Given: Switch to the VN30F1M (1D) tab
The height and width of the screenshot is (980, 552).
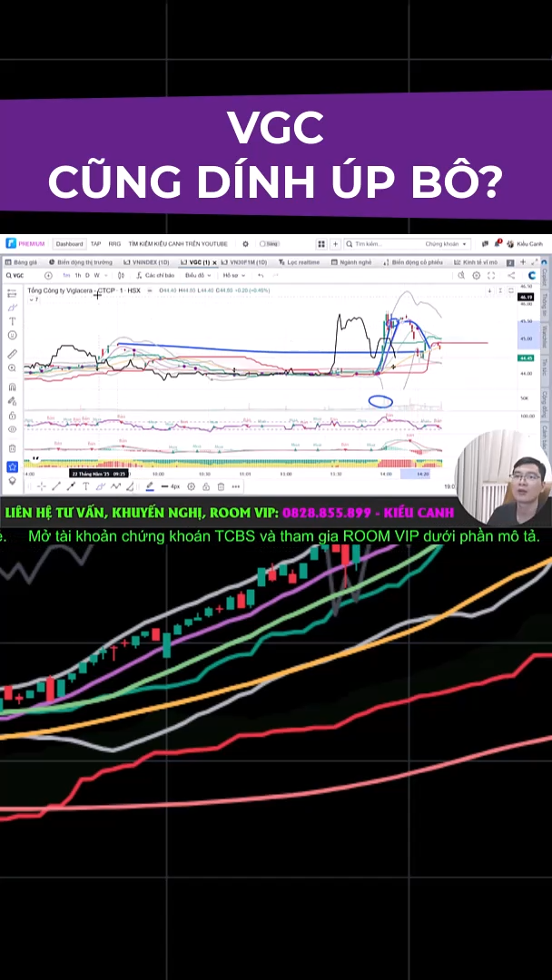Looking at the screenshot, I should tap(244, 262).
